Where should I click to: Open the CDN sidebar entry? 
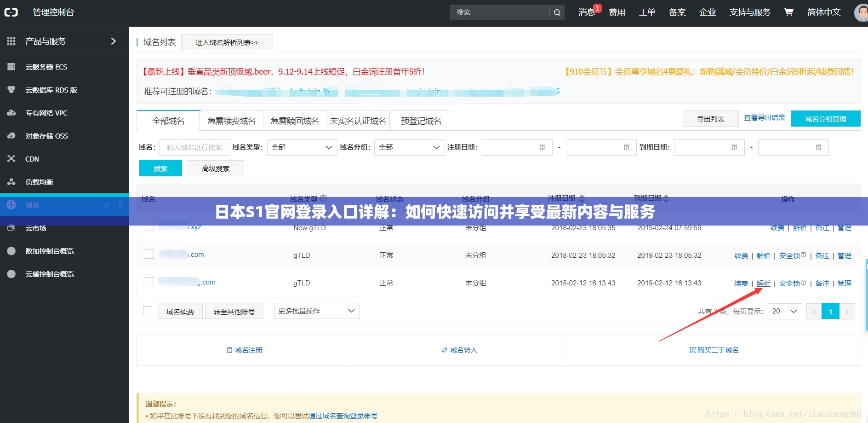pyautogui.click(x=32, y=159)
